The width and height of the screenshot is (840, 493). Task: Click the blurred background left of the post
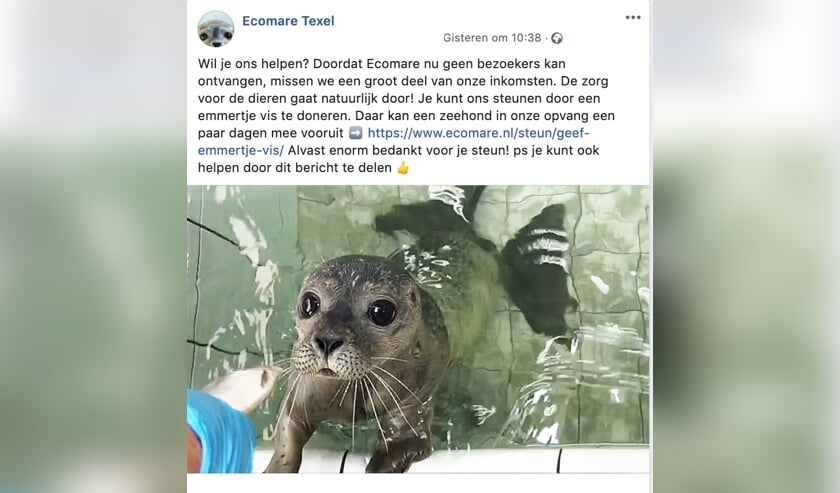(93, 246)
